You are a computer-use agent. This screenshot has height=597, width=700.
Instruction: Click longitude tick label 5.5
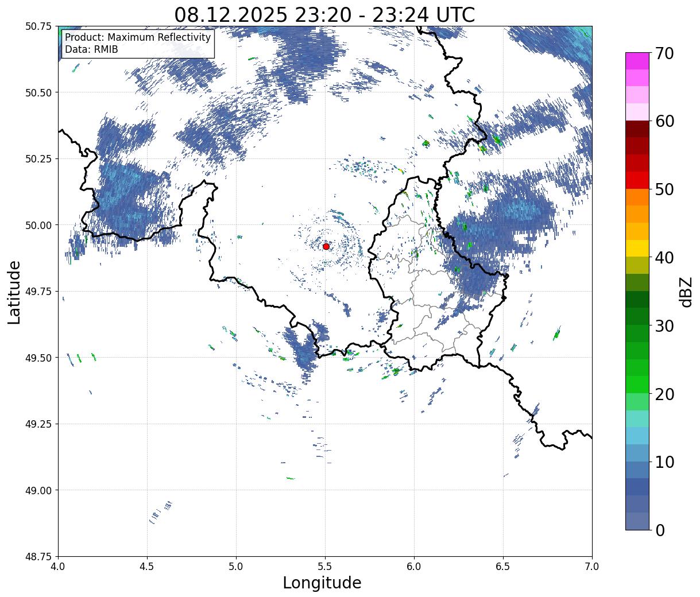(x=325, y=567)
